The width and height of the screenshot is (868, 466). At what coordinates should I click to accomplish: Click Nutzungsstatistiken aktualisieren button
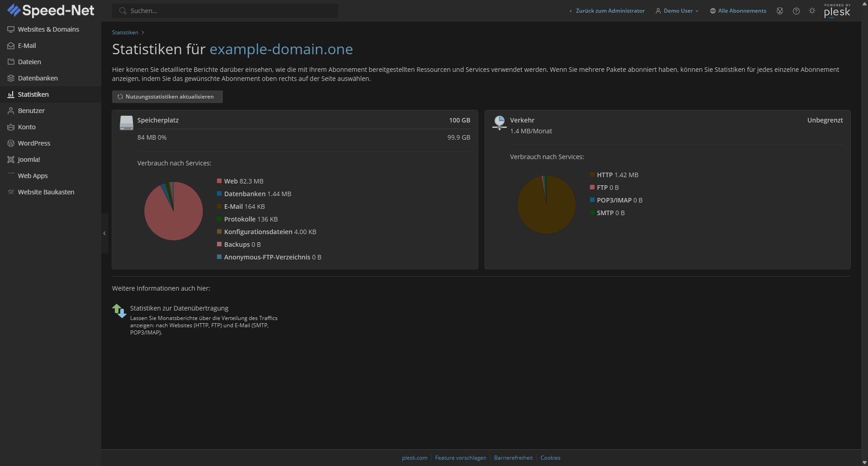click(167, 97)
